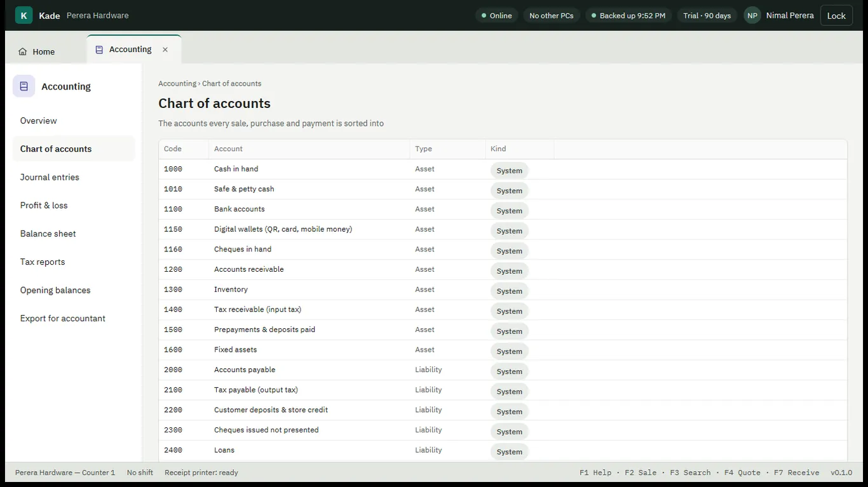Click the Lock button

coord(836,15)
